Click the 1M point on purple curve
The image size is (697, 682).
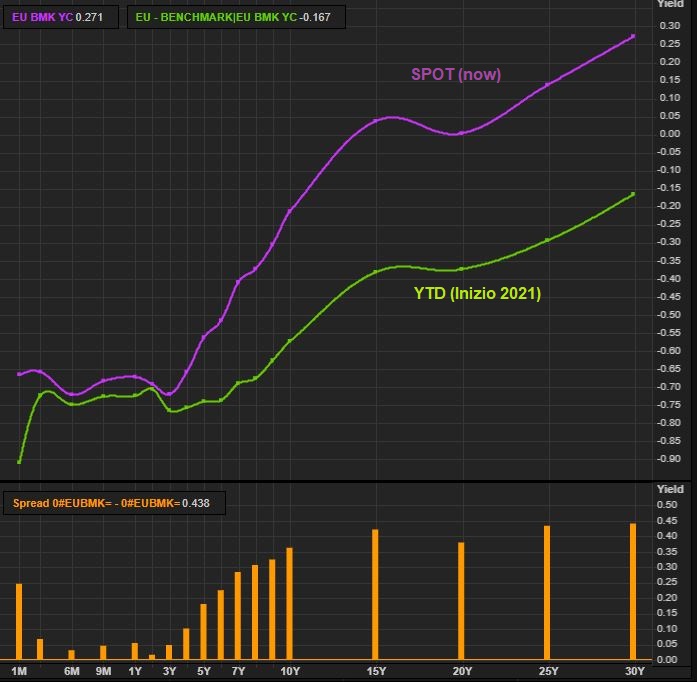(x=19, y=374)
